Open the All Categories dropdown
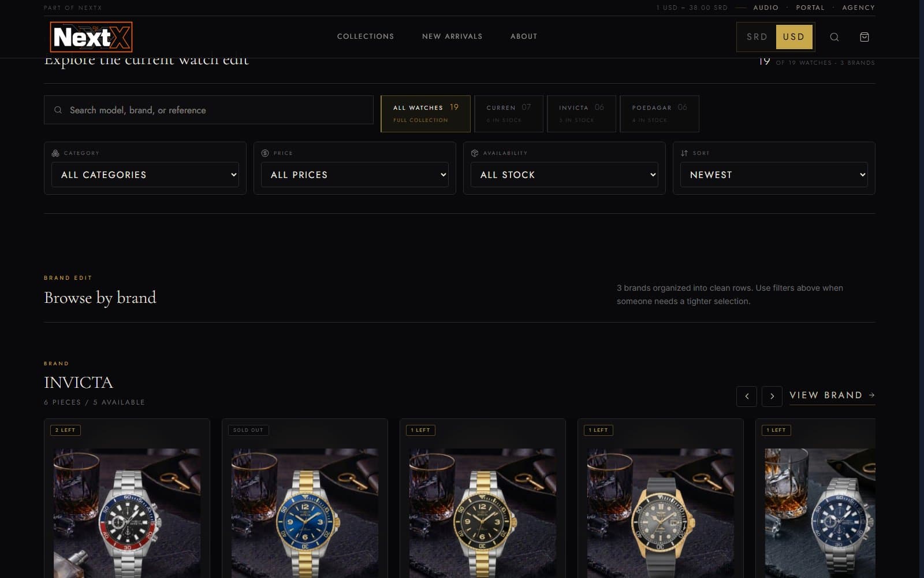Screen dimensions: 924x578 pos(145,175)
